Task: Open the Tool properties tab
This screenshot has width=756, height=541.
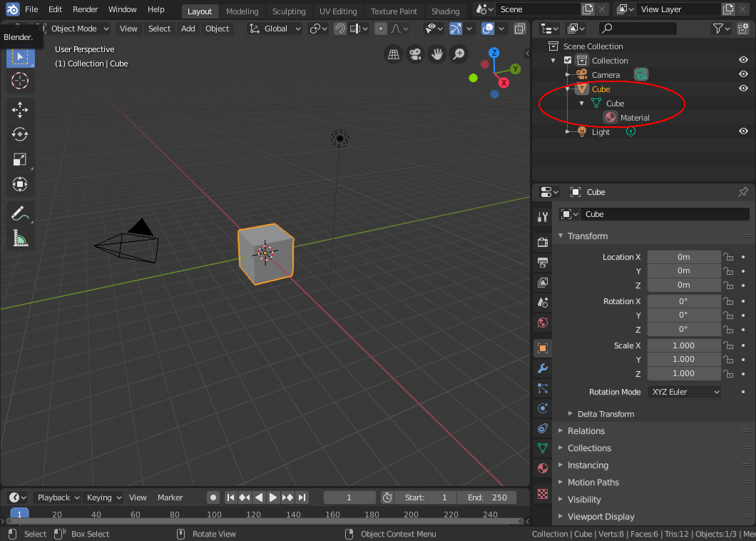Action: coord(543,217)
